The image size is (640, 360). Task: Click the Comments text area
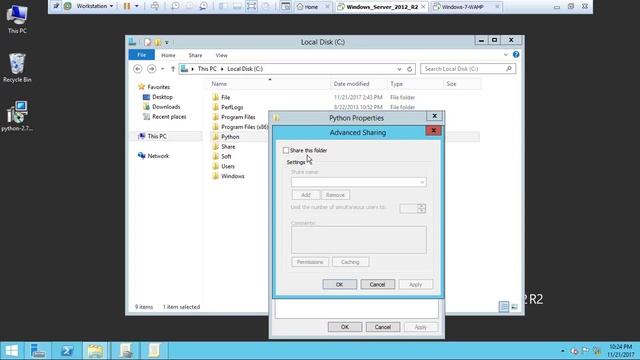(x=359, y=240)
